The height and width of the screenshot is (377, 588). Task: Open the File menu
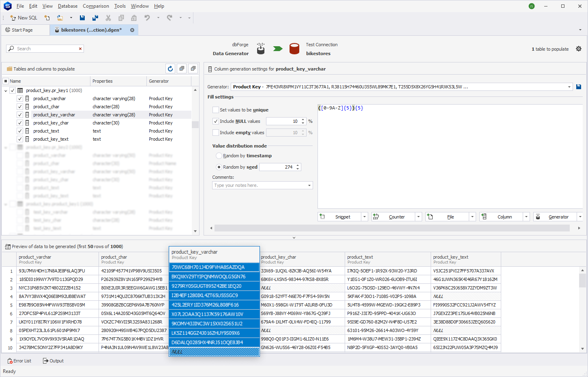coord(20,6)
